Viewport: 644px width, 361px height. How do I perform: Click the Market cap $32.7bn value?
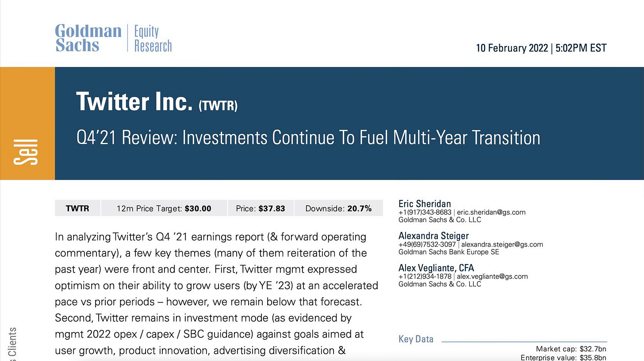pyautogui.click(x=571, y=349)
